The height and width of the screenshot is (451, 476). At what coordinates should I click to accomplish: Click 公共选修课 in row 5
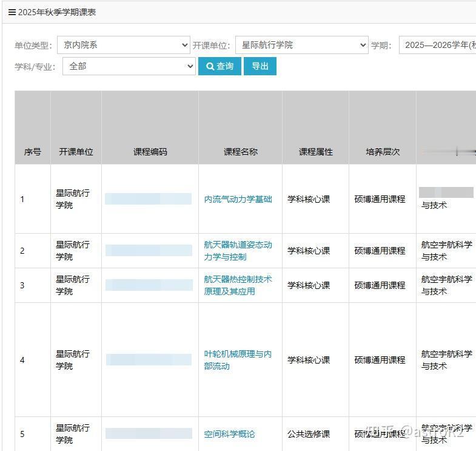(x=309, y=434)
